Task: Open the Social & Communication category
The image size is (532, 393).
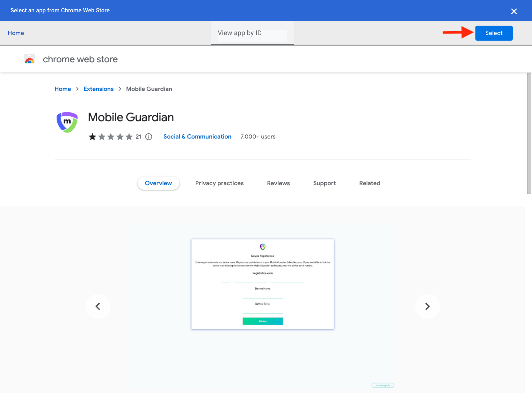Action: pyautogui.click(x=197, y=137)
